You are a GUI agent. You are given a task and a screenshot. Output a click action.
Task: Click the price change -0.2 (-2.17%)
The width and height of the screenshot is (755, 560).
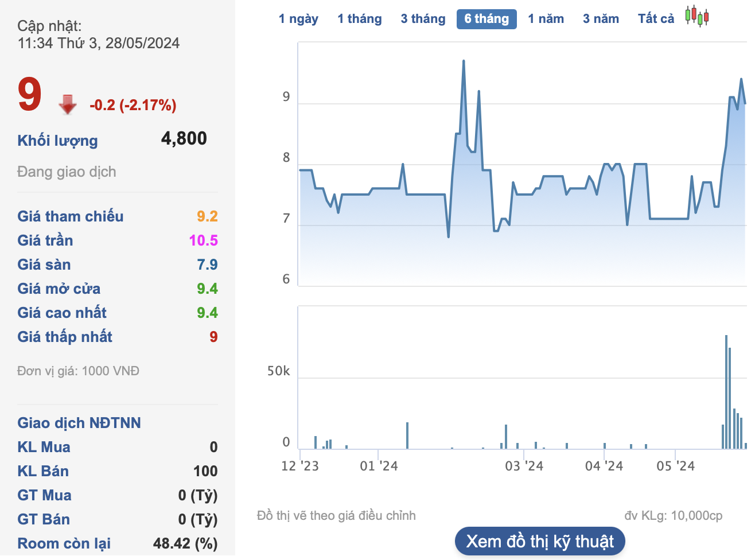(133, 105)
